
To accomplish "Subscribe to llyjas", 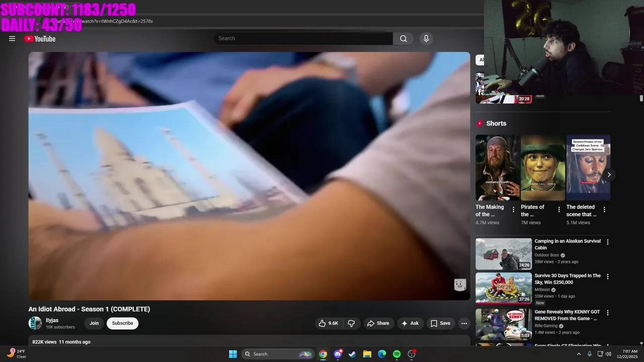I will 122,323.
